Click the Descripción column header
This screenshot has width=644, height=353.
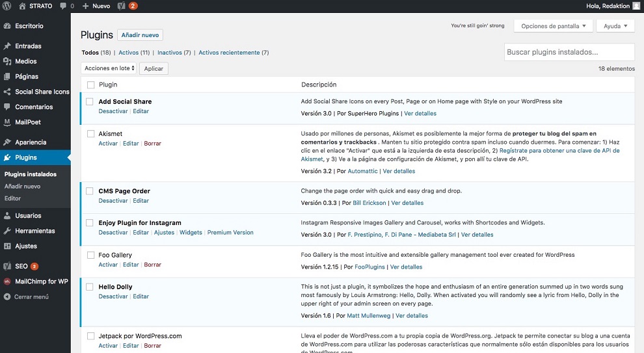[319, 85]
